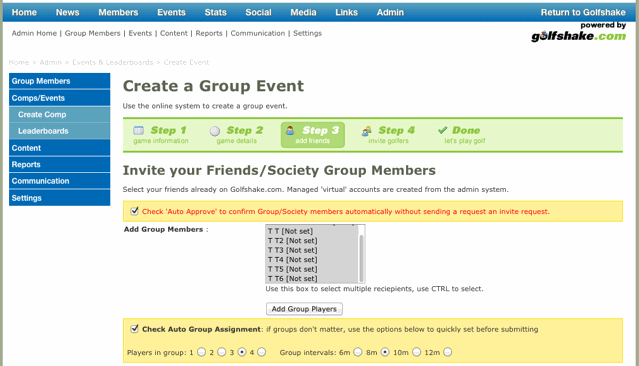Click the golfshake.com logo
This screenshot has width=639, height=366.
(x=578, y=36)
